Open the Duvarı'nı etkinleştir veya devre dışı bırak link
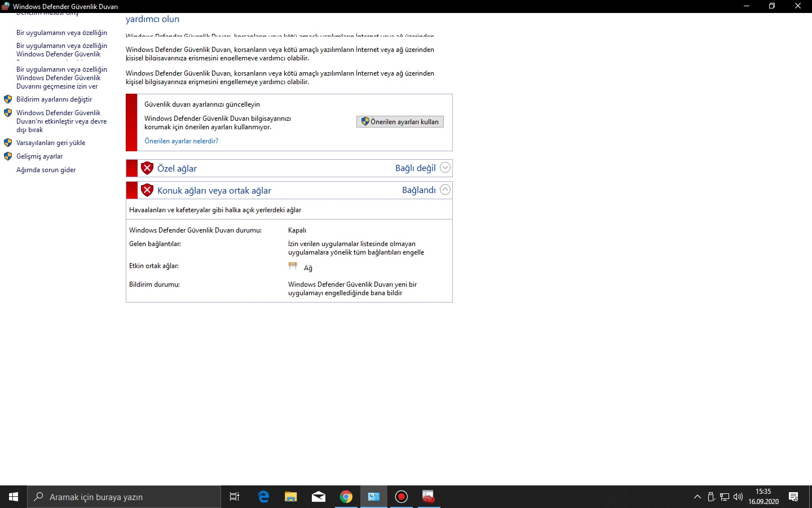 pos(61,121)
